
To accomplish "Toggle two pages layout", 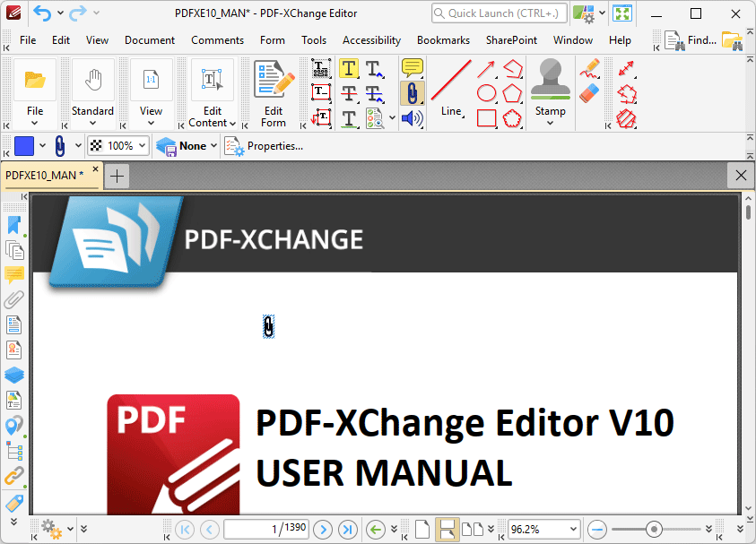I will [473, 529].
